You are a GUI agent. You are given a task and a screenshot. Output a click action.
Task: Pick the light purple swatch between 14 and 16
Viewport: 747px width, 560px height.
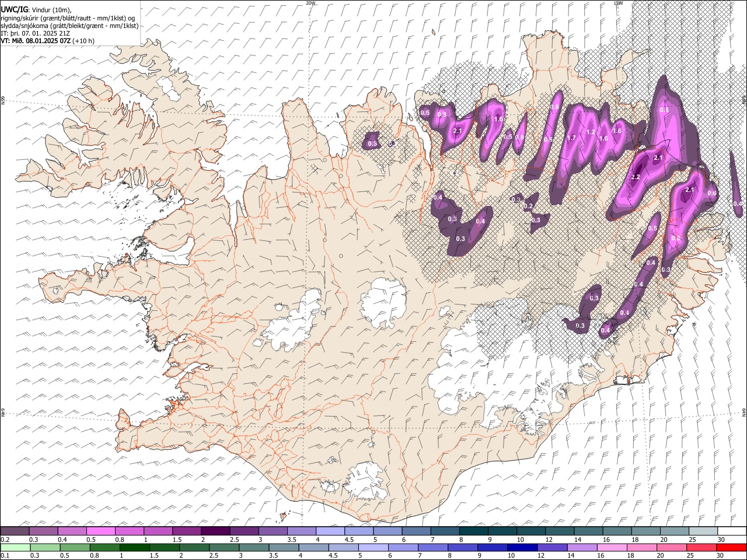click(582, 547)
